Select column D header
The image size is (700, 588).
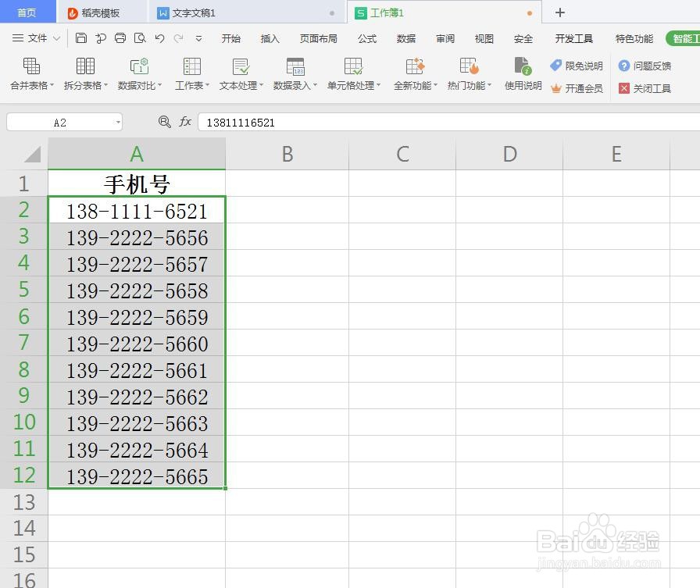tap(509, 154)
